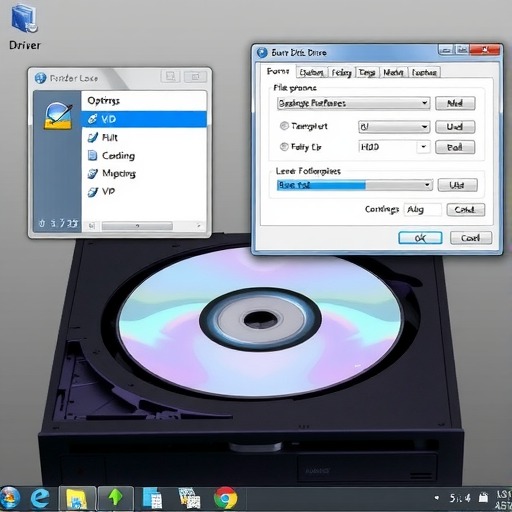Confirm with the OK button
This screenshot has height=512, width=512.
(420, 238)
